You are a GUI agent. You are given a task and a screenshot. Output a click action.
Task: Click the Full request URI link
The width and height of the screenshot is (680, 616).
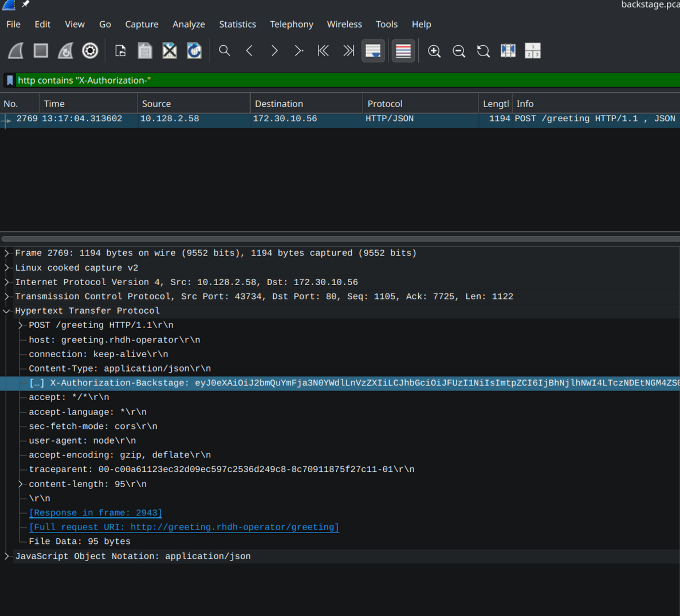pyautogui.click(x=184, y=527)
